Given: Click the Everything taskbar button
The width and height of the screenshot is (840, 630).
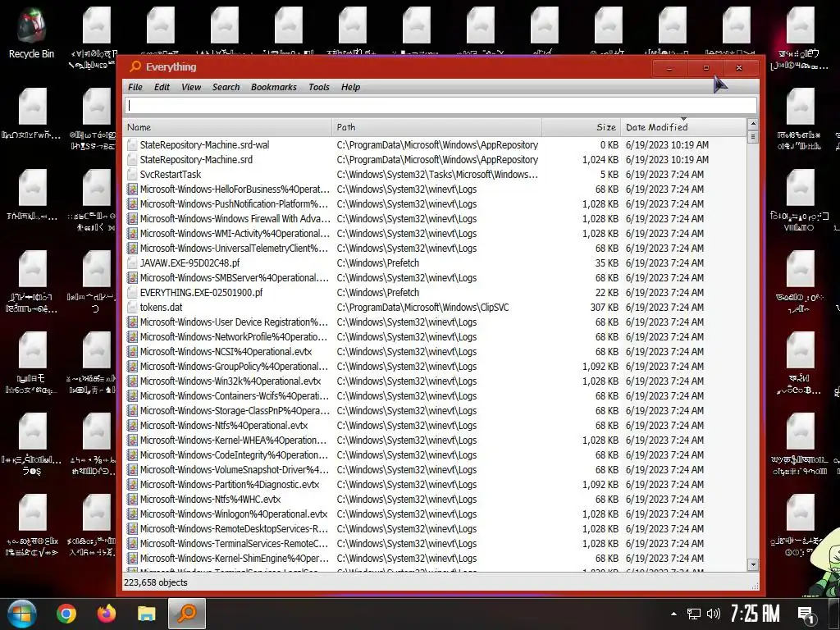Looking at the screenshot, I should [187, 614].
